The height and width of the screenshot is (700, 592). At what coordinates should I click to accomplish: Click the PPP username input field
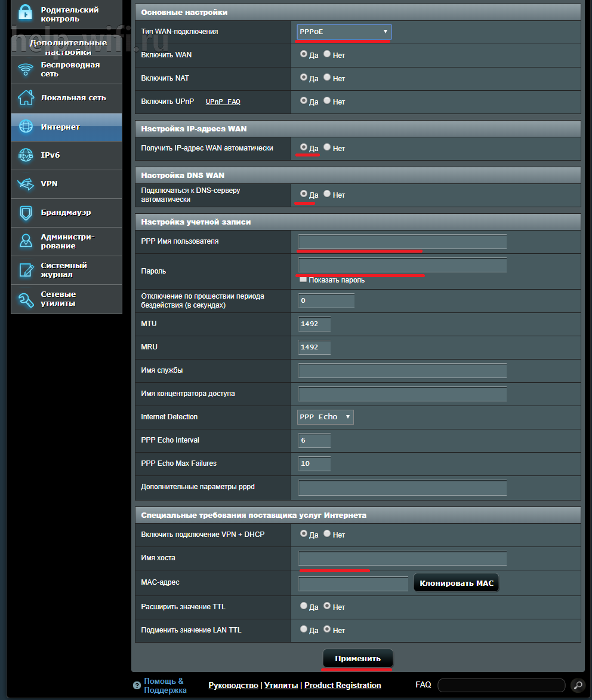pos(402,241)
